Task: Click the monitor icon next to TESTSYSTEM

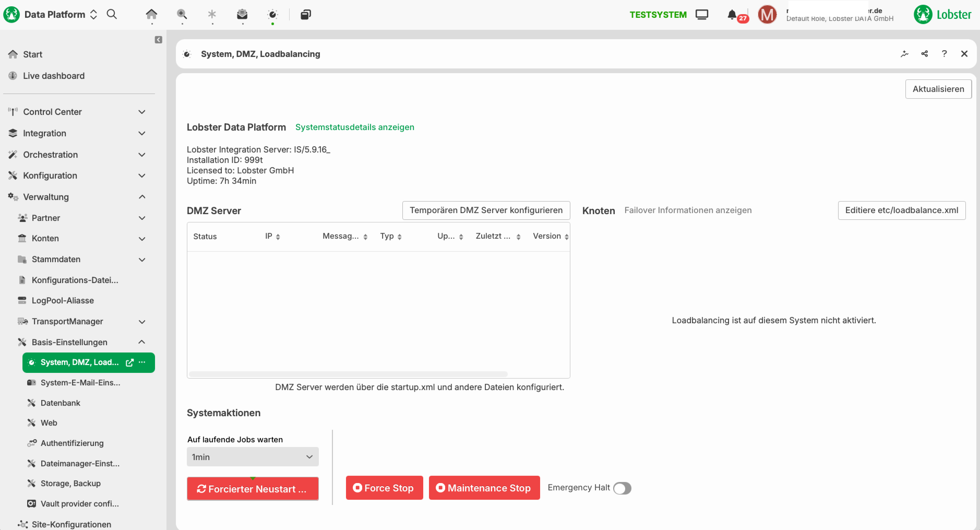Action: pyautogui.click(x=702, y=15)
